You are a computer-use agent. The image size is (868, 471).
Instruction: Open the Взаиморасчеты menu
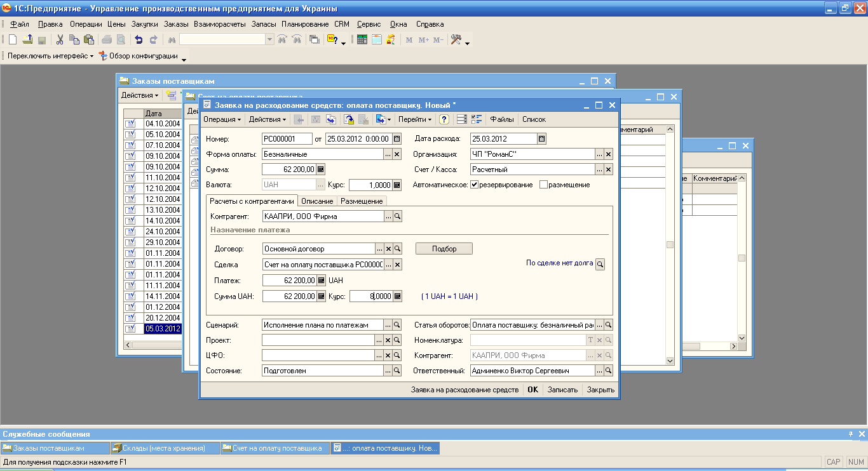click(x=220, y=24)
